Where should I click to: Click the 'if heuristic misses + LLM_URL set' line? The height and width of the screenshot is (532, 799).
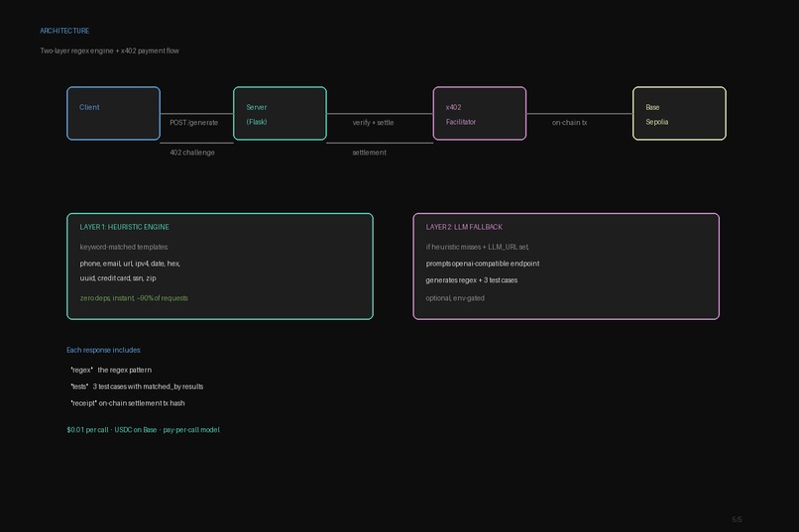pos(478,247)
